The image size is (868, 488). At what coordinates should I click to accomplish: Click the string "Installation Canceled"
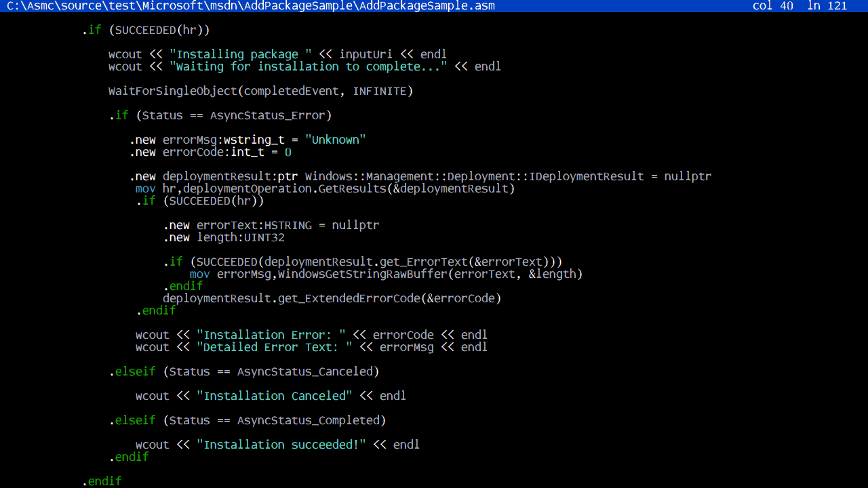[275, 396]
